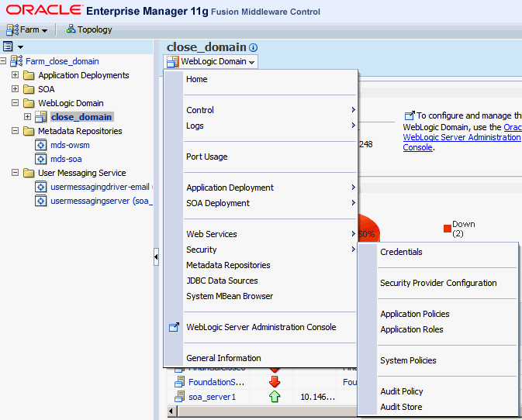Screen dimensions: 522x420
Task: Click the usermessagingserver target icon
Action: pyautogui.click(x=40, y=201)
